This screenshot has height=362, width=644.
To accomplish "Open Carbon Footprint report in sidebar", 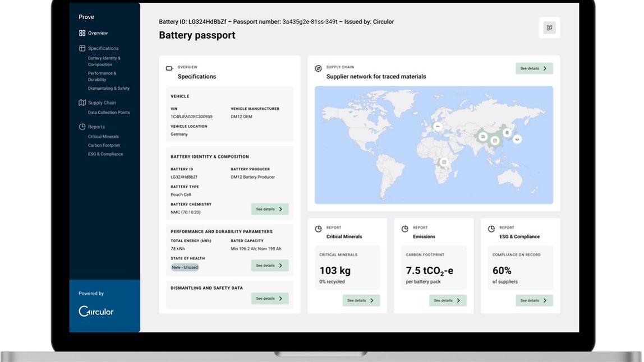I will 104,145.
